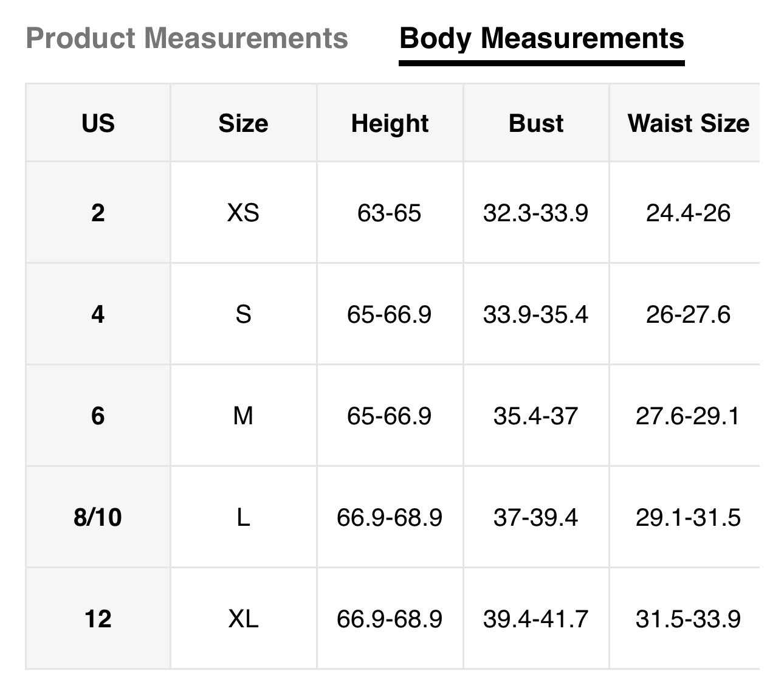This screenshot has width=784, height=696.
Task: Select the US size 4 row label
Action: click(98, 314)
